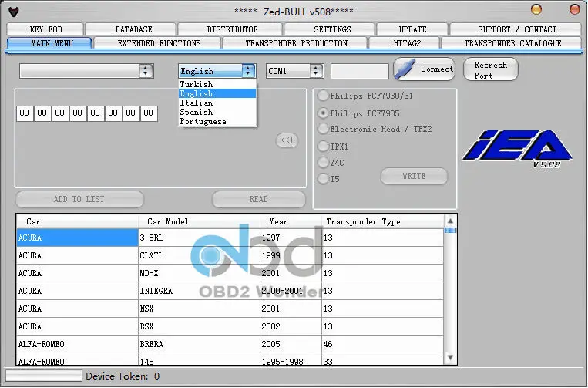
Task: Select the MD-X model cell
Action: (199, 273)
